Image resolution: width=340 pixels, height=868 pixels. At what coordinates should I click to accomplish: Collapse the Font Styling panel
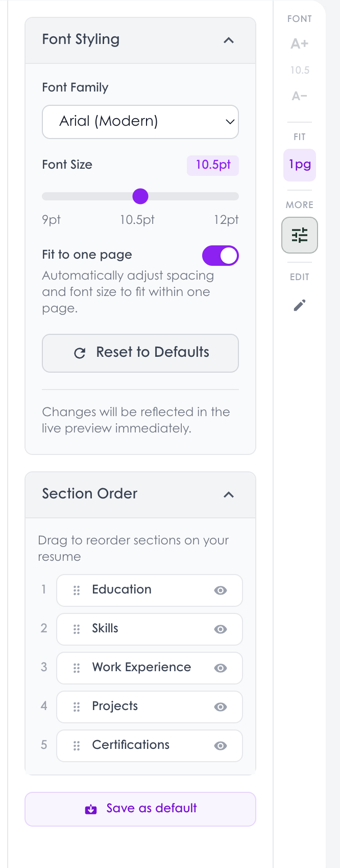click(x=229, y=40)
